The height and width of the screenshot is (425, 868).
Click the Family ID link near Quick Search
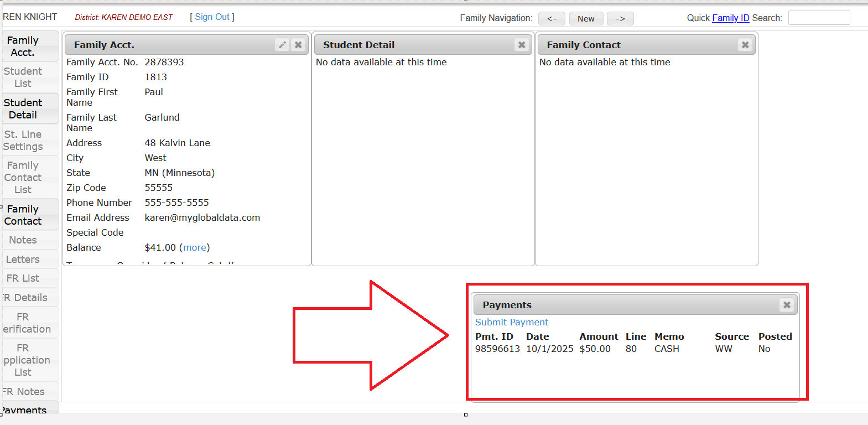coord(730,18)
